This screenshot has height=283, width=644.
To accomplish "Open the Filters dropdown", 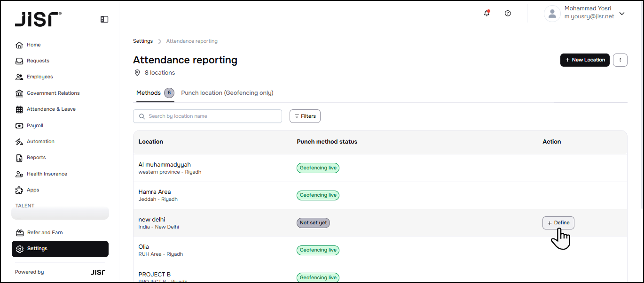I will pyautogui.click(x=305, y=116).
